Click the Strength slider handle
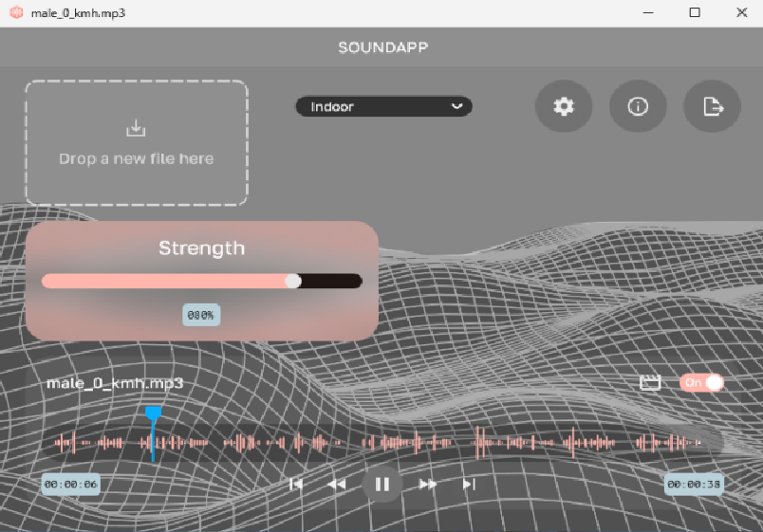Screen dimensions: 763x532 point(293,281)
